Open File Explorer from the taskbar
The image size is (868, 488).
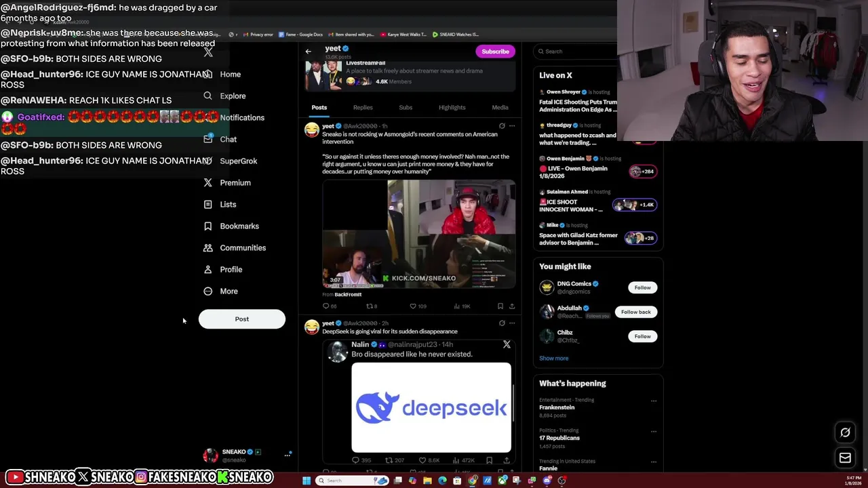click(x=427, y=481)
